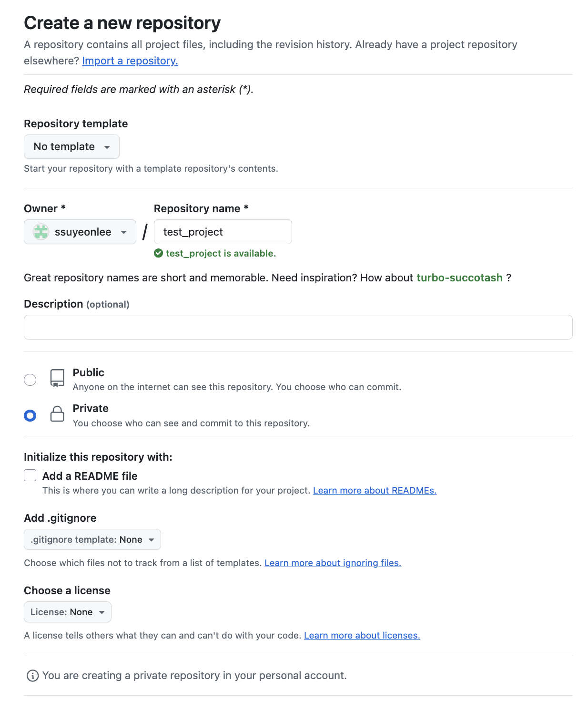Use the suggested name turbo-succotash

coord(459,278)
